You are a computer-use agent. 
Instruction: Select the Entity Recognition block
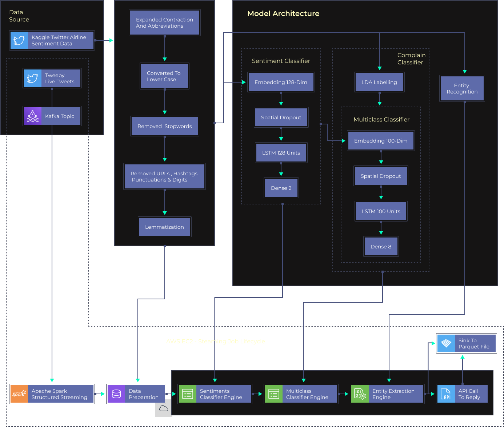pos(462,89)
